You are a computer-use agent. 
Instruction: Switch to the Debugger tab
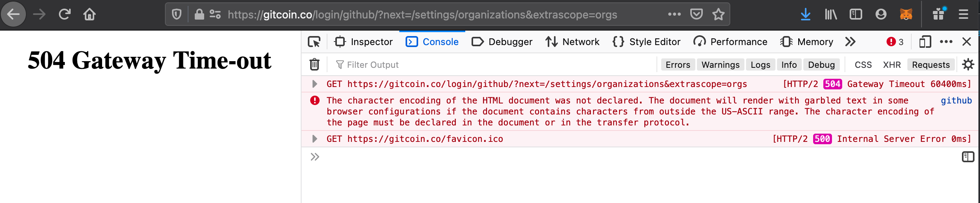502,42
